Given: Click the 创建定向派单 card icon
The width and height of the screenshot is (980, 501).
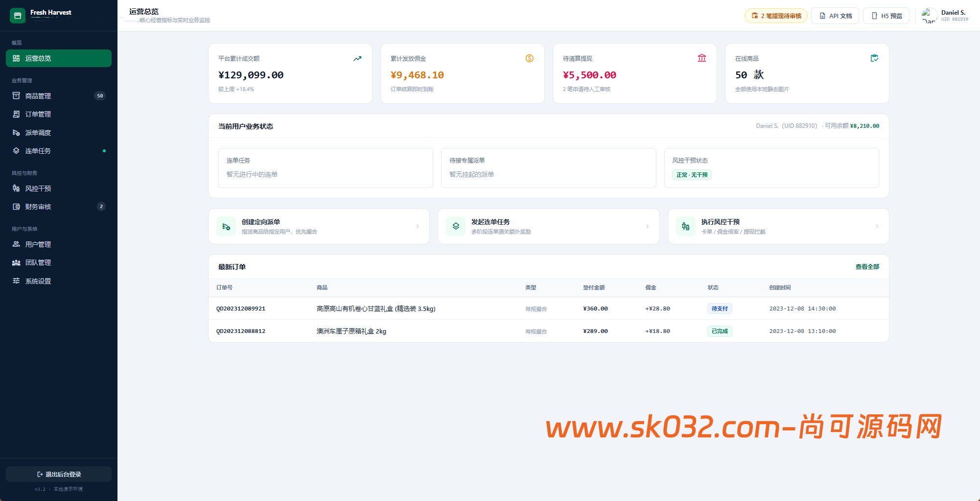Looking at the screenshot, I should pos(226,226).
